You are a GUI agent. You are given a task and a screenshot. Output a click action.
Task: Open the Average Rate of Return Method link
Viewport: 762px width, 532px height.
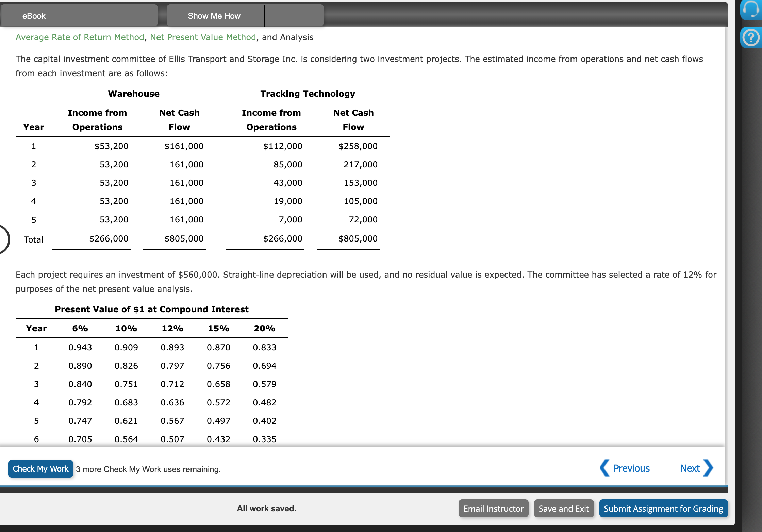pyautogui.click(x=79, y=37)
